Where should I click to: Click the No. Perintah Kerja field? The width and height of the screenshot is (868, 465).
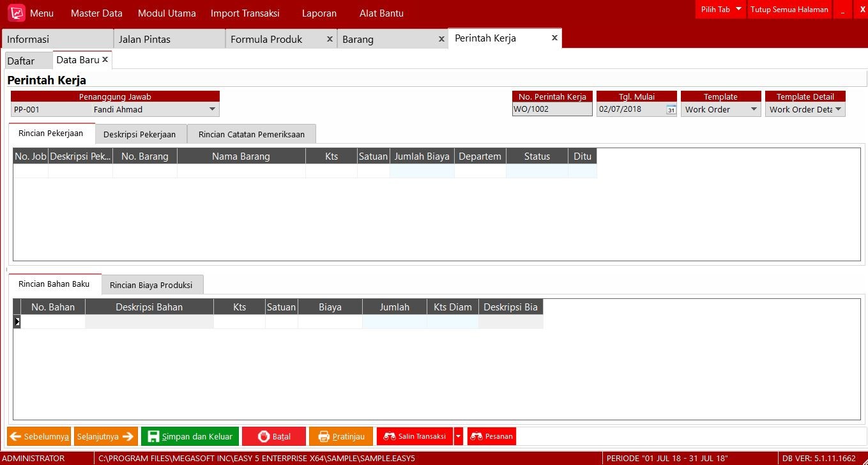(x=552, y=109)
